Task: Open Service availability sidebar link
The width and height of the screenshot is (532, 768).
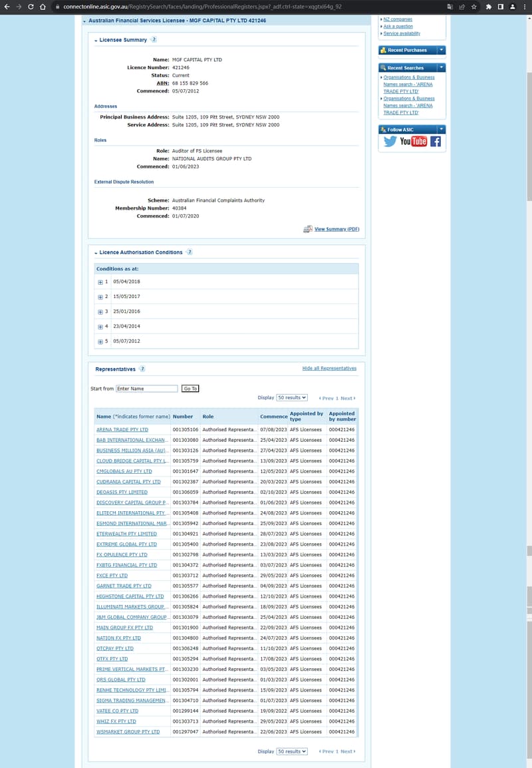Action: tap(402, 33)
